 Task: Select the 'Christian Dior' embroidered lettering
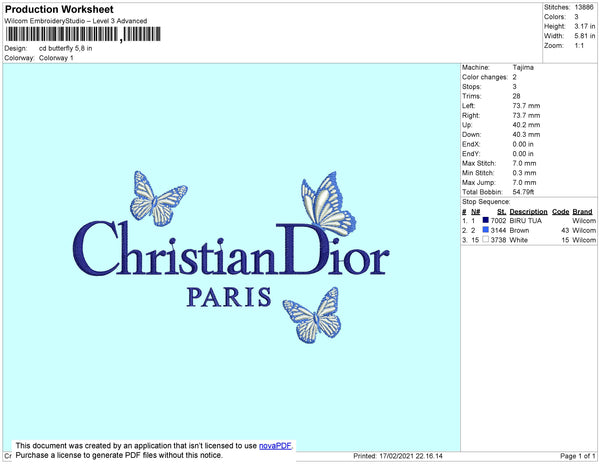click(x=231, y=248)
